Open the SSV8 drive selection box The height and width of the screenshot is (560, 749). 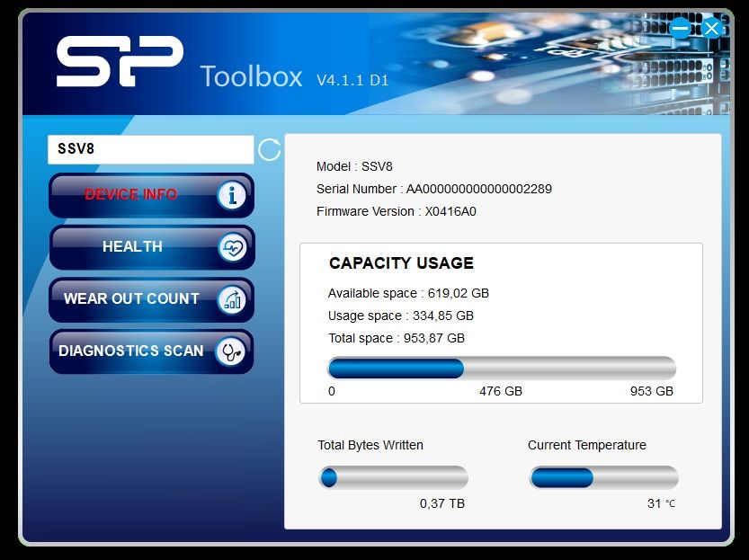click(x=150, y=149)
